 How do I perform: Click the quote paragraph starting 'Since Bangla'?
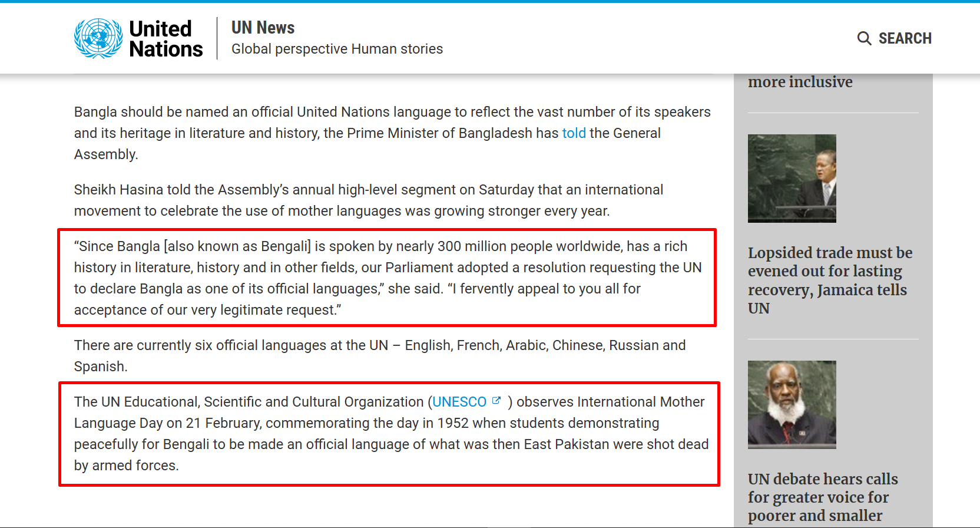[388, 278]
